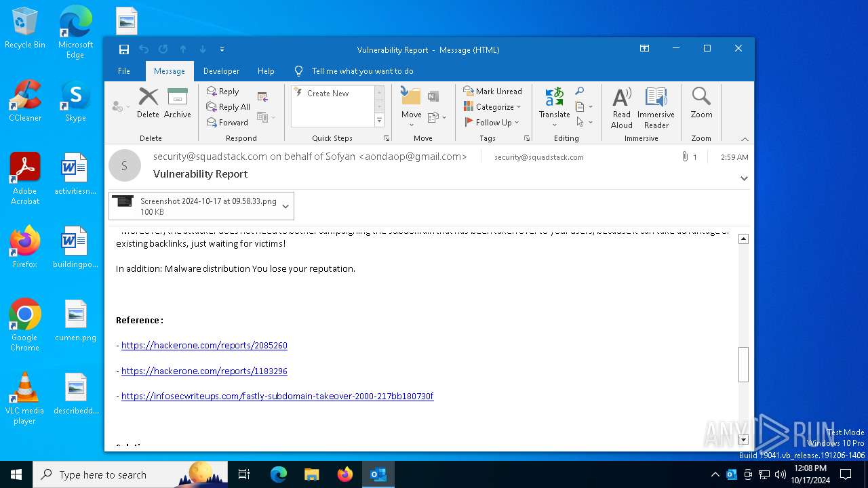Open the Manage Quick Steps dialog launcher
Screen dimensions: 868x488
point(387,138)
